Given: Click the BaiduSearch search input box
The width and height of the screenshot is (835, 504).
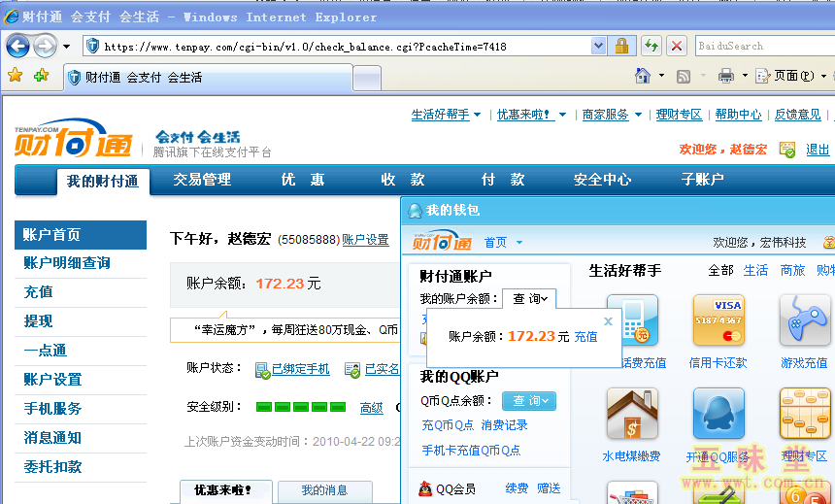Looking at the screenshot, I should [762, 46].
